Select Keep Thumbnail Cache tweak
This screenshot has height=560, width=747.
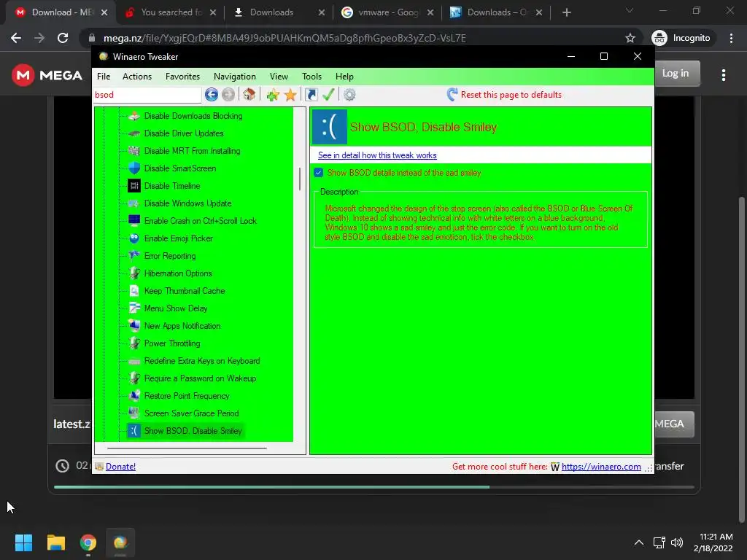click(185, 291)
